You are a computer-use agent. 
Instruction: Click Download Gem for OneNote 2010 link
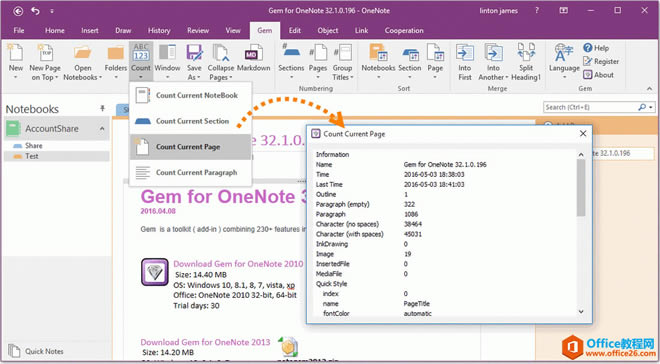[238, 264]
